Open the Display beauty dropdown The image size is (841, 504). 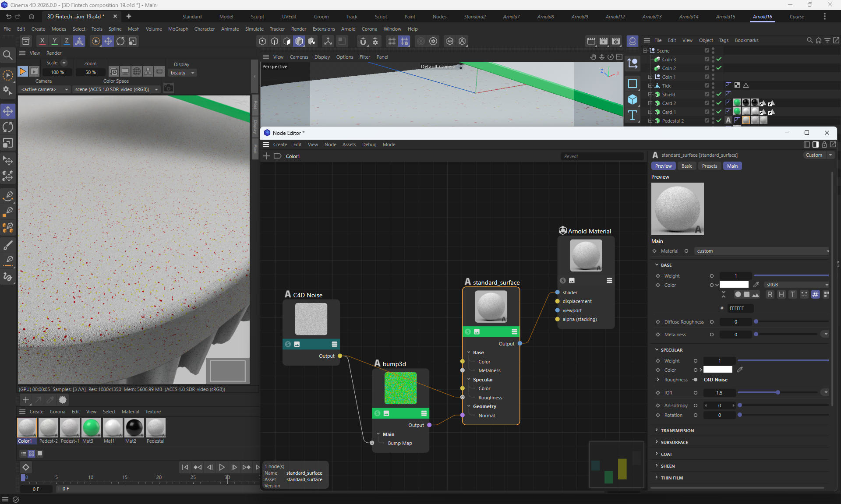[183, 73]
